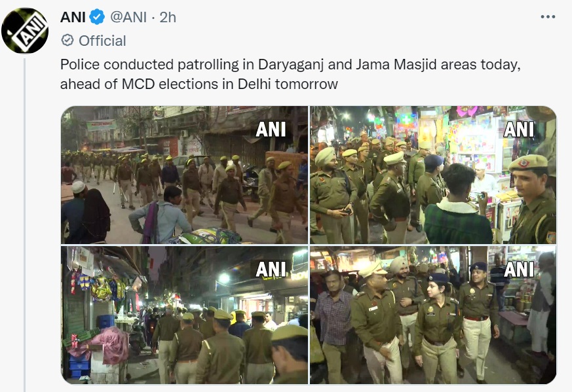Open the three-dot more options menu
This screenshot has width=572, height=392.
(x=548, y=17)
